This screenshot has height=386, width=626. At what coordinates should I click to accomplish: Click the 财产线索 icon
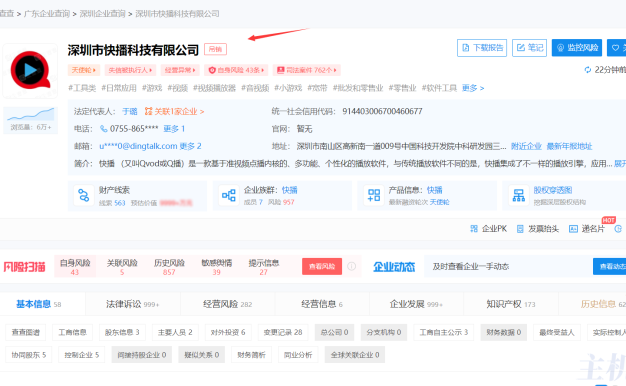point(83,196)
